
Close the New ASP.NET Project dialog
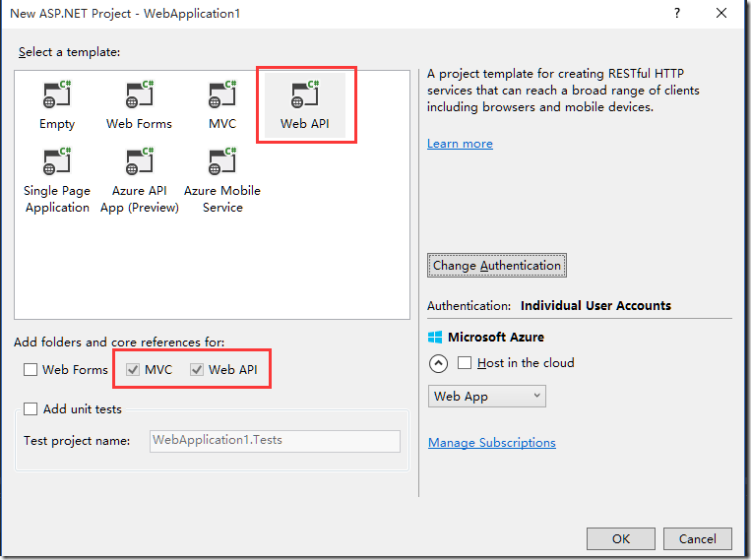pos(721,13)
